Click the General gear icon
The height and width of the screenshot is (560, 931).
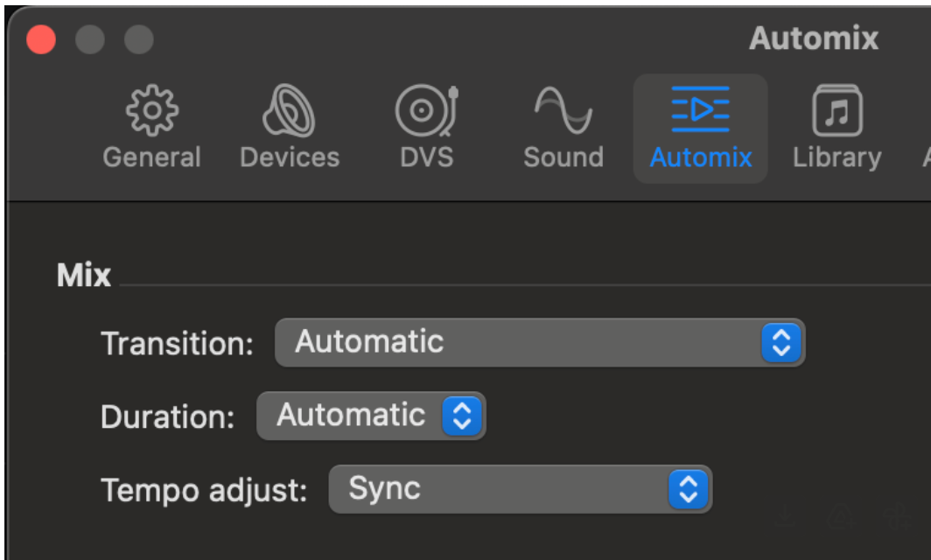click(x=152, y=111)
